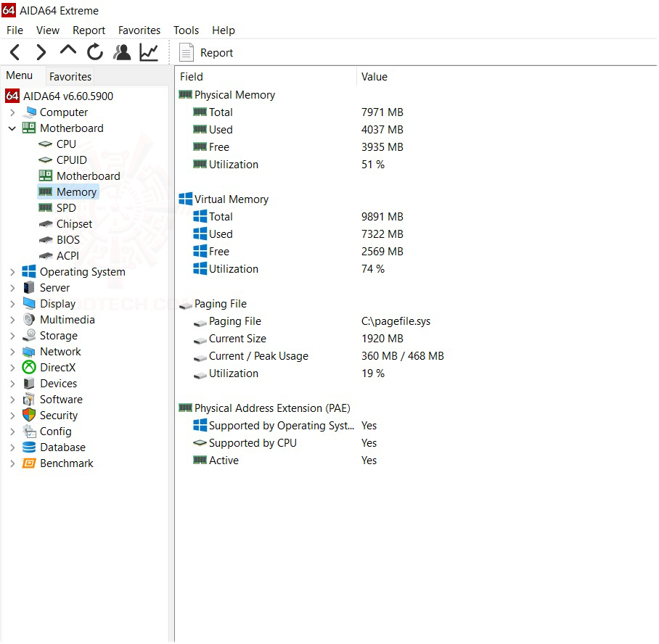Click the Multimedia speaker icon

[29, 319]
